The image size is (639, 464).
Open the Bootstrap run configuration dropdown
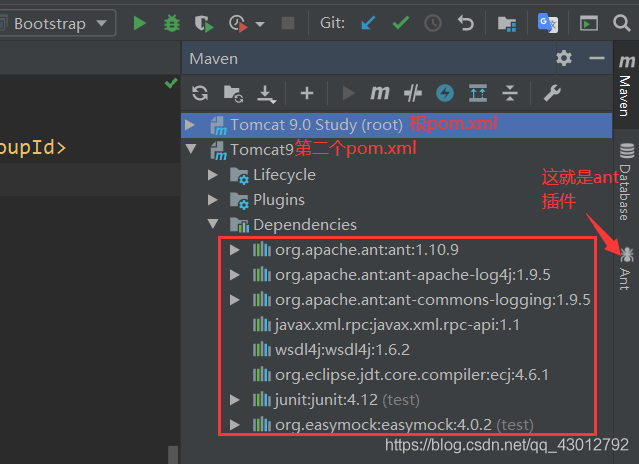(57, 24)
